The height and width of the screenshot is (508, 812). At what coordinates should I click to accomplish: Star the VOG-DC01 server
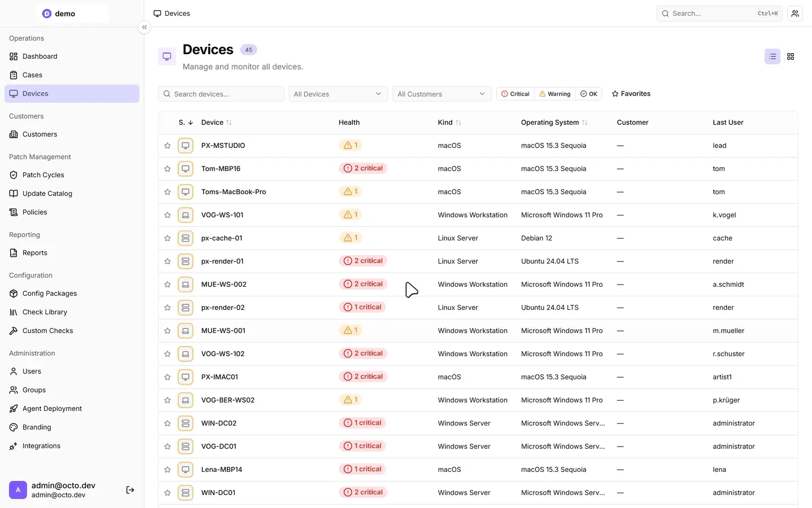click(x=167, y=446)
